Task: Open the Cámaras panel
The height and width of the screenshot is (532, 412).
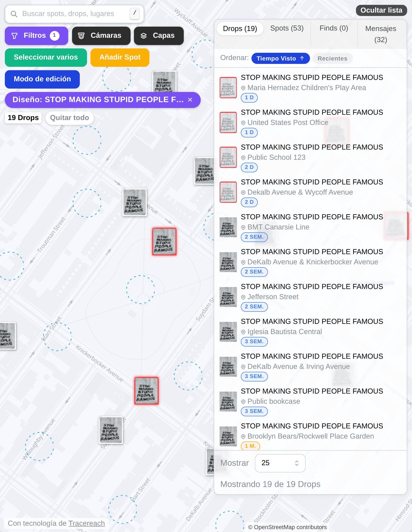Action: tap(101, 36)
